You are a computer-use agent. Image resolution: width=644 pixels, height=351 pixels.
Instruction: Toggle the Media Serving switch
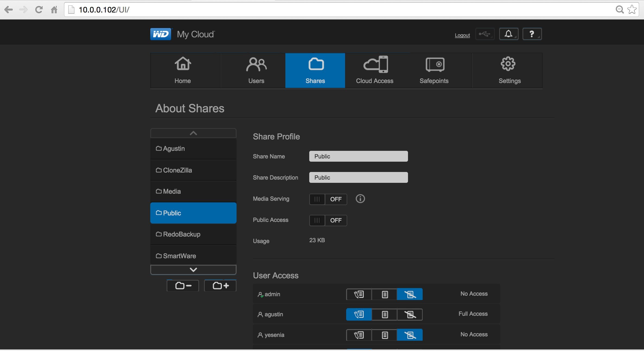328,199
